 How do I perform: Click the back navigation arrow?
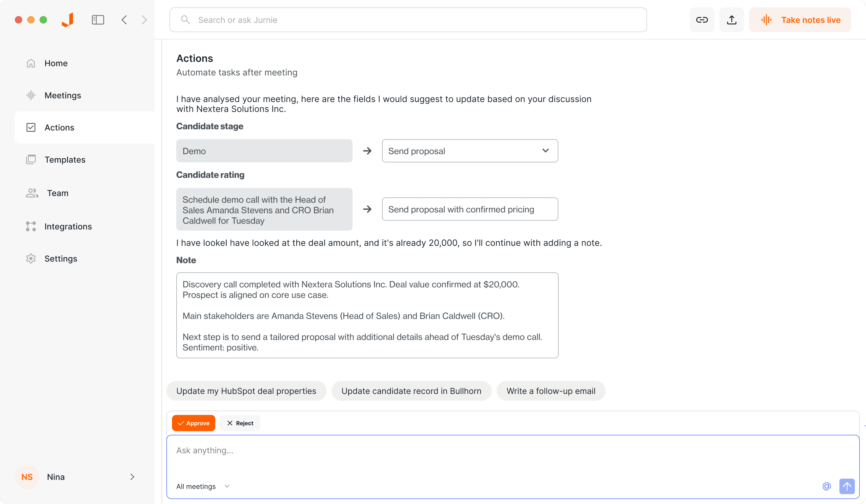pos(124,19)
